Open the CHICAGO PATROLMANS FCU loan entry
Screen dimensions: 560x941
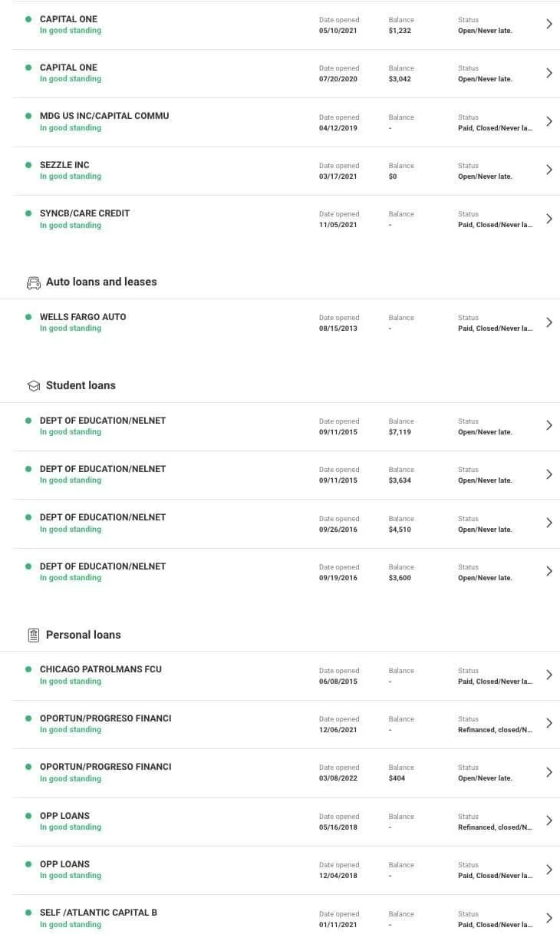(x=280, y=675)
